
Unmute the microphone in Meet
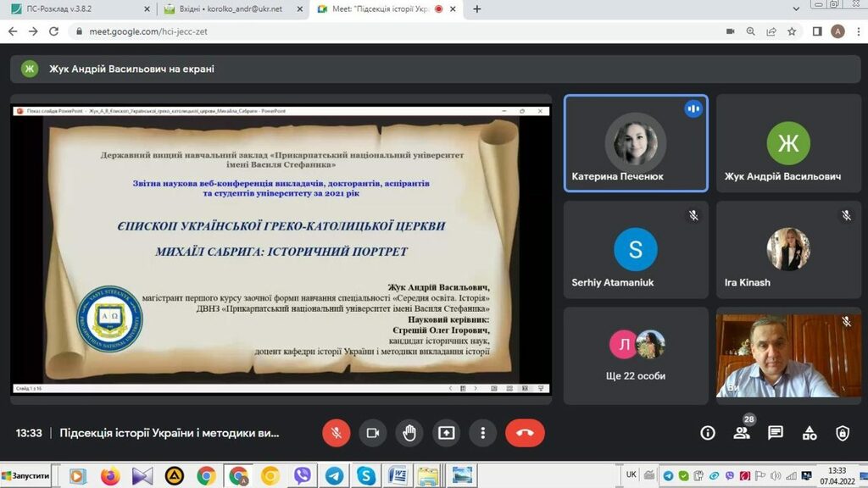(336, 433)
